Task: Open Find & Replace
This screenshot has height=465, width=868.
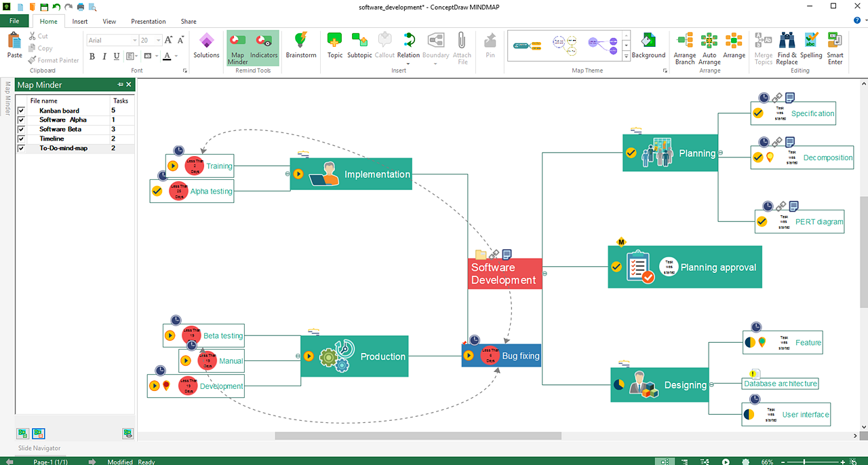Action: pyautogui.click(x=787, y=48)
